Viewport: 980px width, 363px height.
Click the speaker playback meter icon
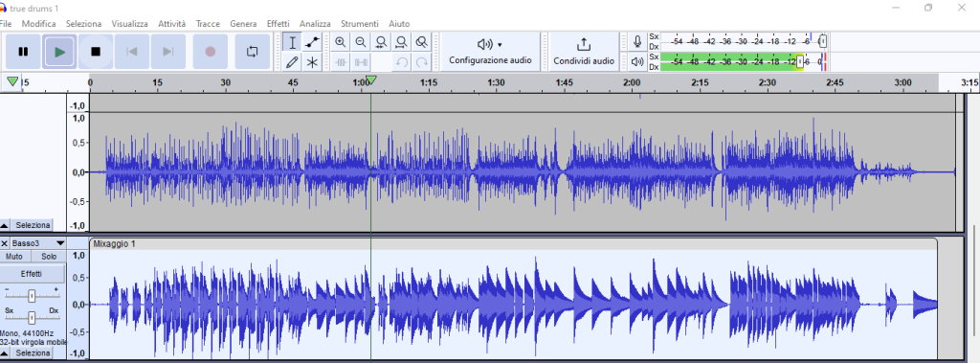[636, 62]
